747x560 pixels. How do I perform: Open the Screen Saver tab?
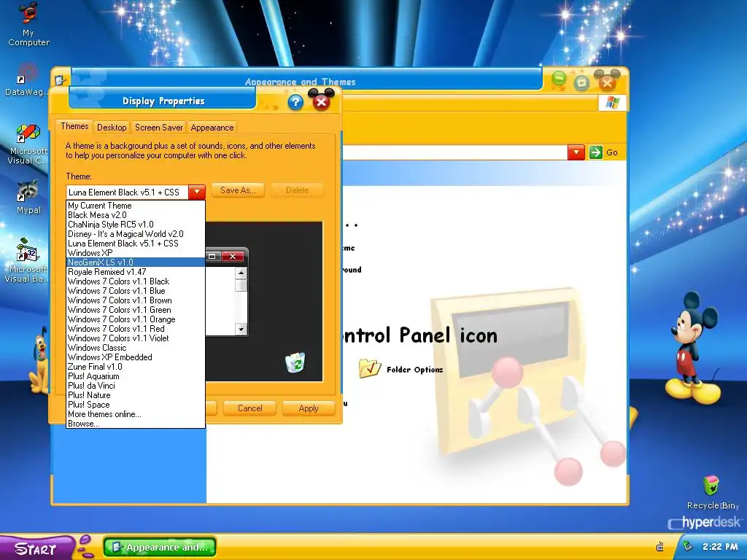click(x=158, y=128)
